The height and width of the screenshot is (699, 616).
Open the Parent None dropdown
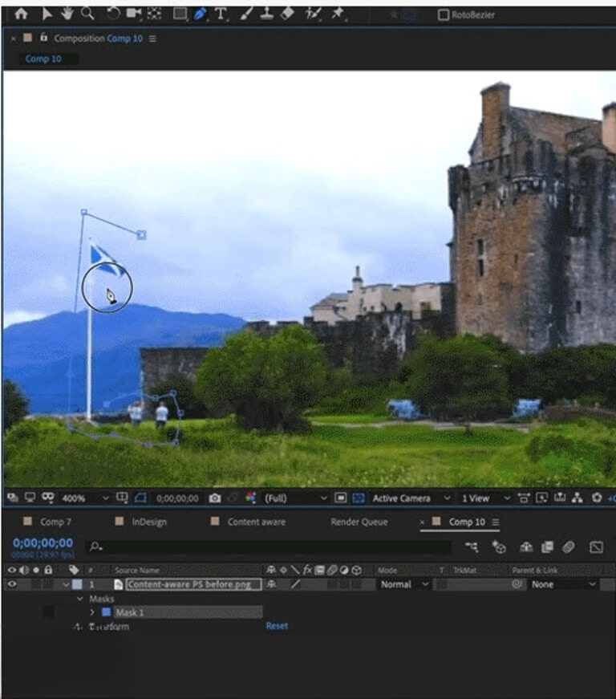click(x=563, y=584)
